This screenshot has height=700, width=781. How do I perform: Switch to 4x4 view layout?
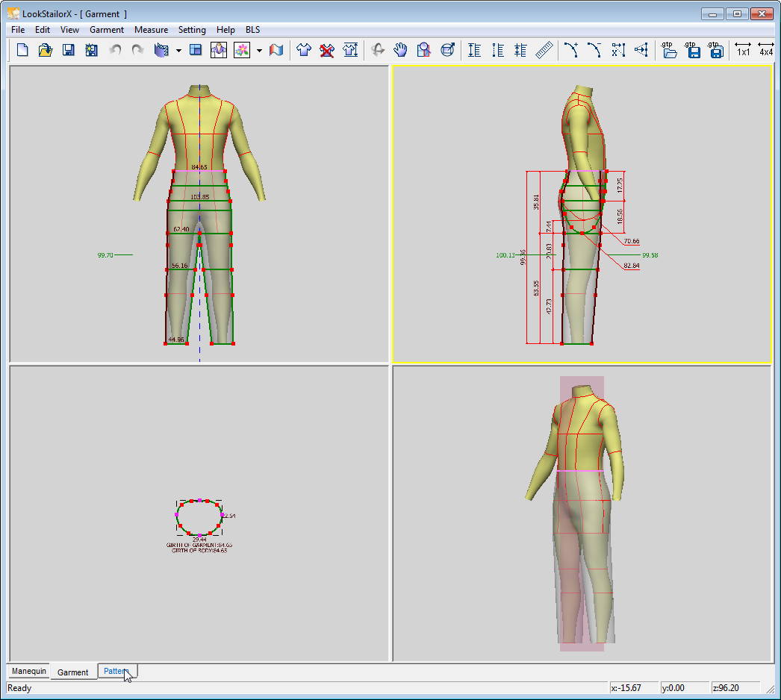pyautogui.click(x=766, y=50)
